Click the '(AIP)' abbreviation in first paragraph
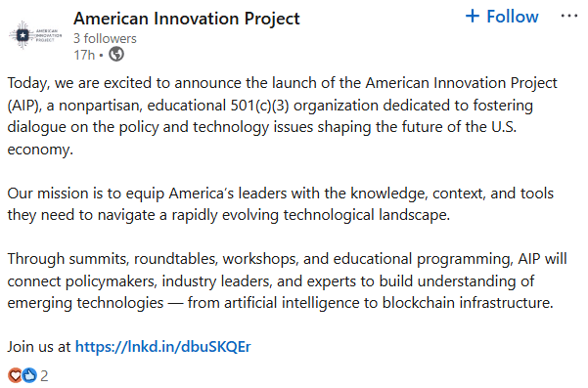Image resolution: width=588 pixels, height=388 pixels. click(x=24, y=106)
